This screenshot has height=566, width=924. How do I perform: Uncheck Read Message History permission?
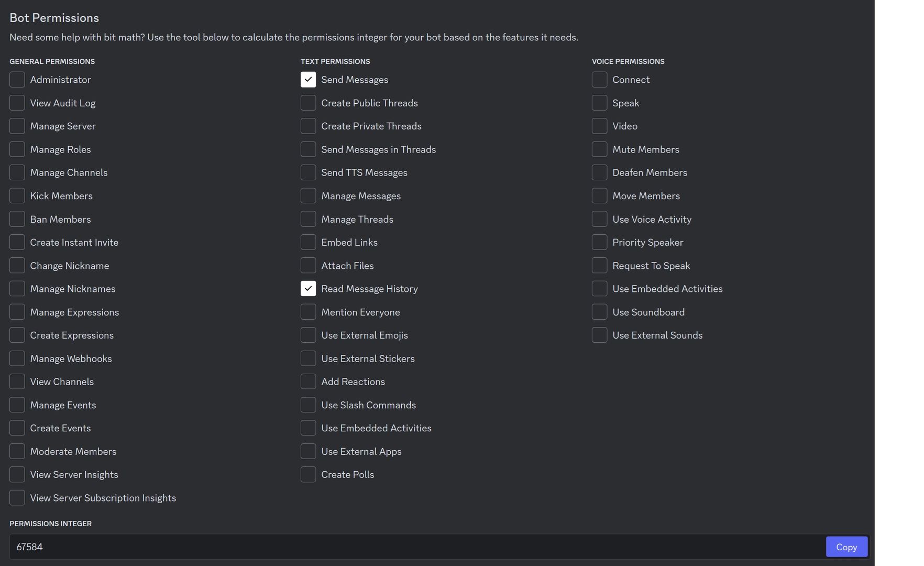(x=308, y=289)
